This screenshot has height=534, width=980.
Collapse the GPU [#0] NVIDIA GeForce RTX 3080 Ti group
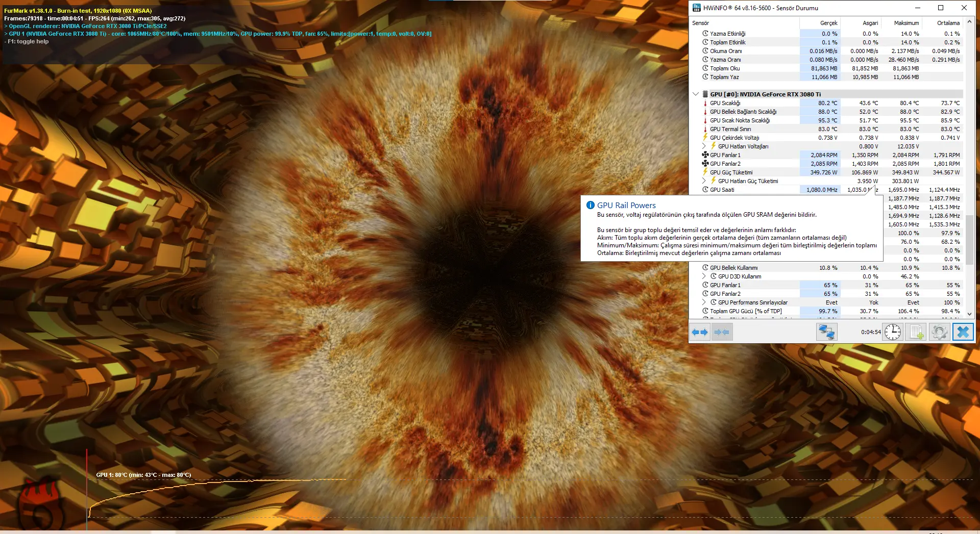(x=696, y=94)
